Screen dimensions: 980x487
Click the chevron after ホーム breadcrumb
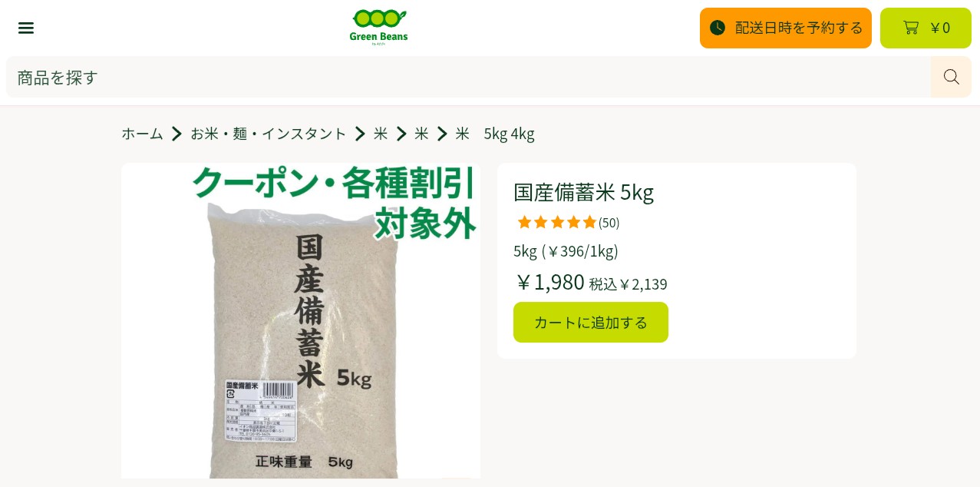(x=177, y=134)
